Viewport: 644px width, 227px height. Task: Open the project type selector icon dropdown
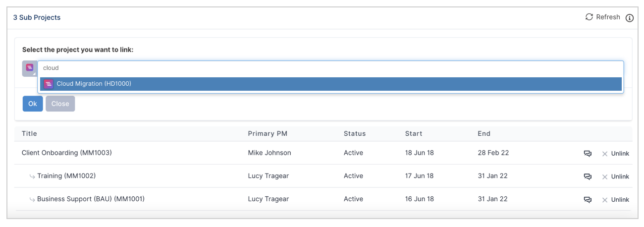coord(30,68)
